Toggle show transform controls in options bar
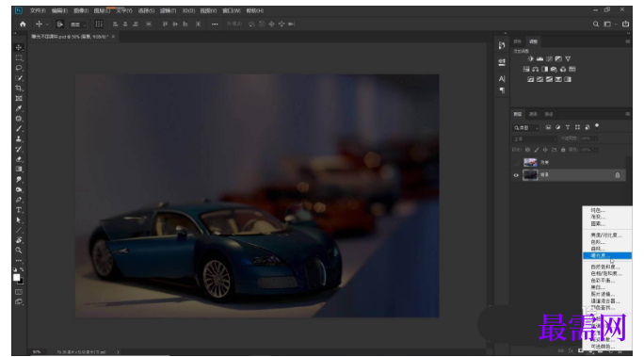 click(x=99, y=24)
